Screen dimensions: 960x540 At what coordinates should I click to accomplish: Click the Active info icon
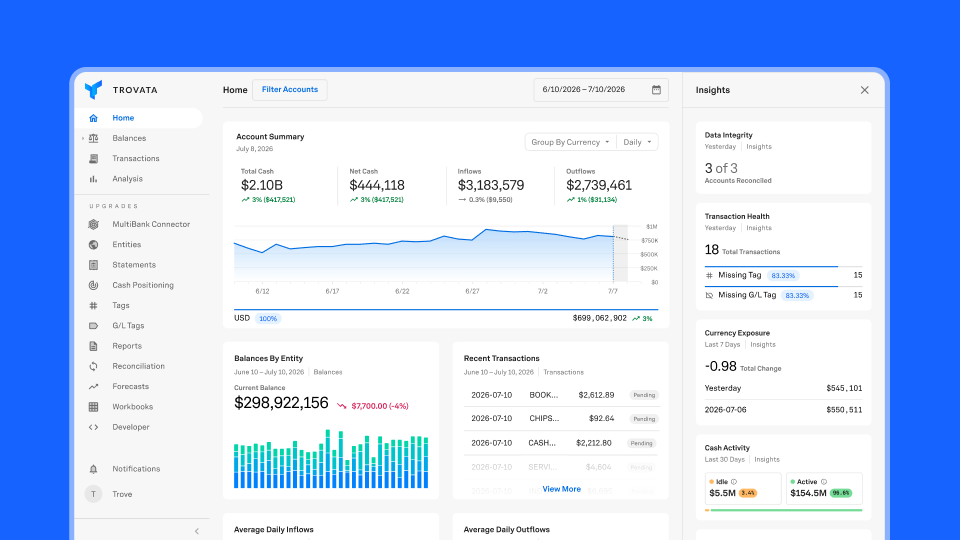[x=823, y=482]
